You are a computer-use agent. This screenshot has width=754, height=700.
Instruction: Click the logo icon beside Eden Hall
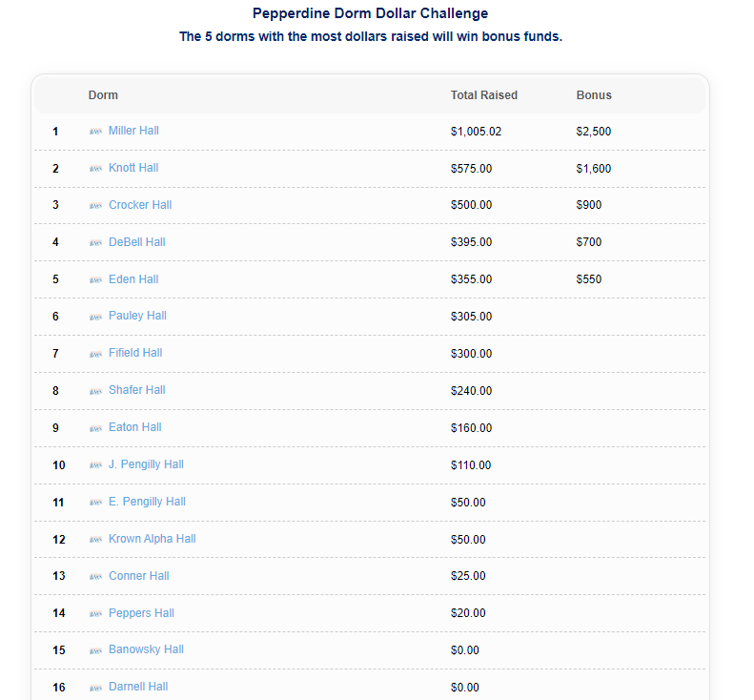click(95, 280)
